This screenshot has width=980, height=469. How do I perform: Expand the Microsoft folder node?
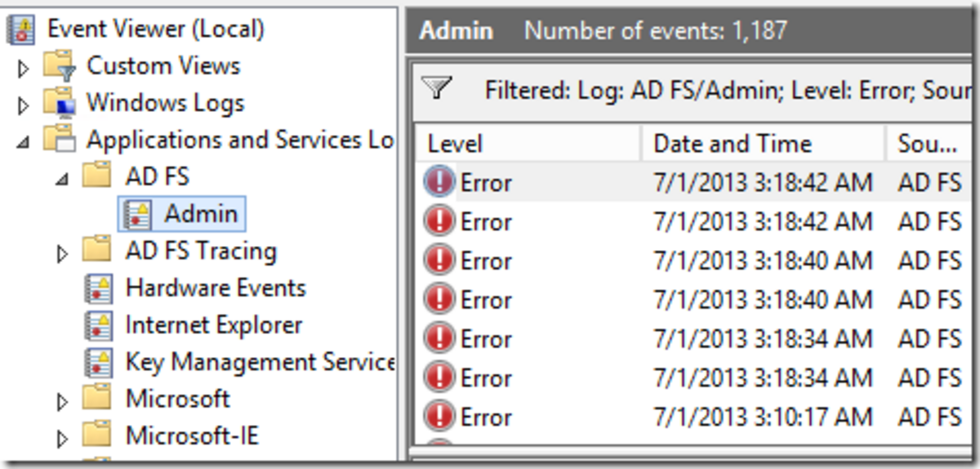tap(63, 402)
